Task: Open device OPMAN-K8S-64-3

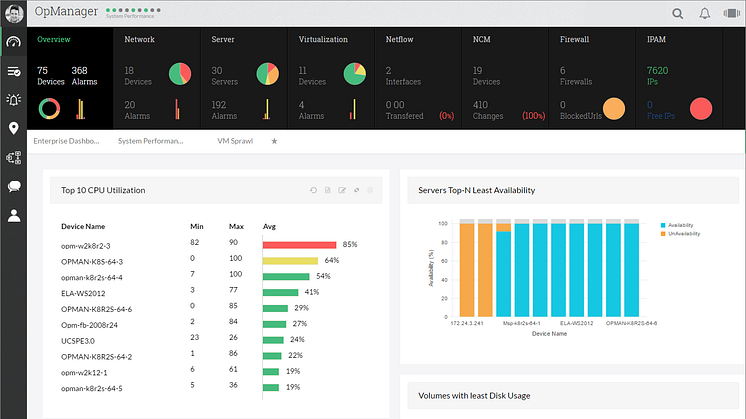Action: (x=92, y=262)
